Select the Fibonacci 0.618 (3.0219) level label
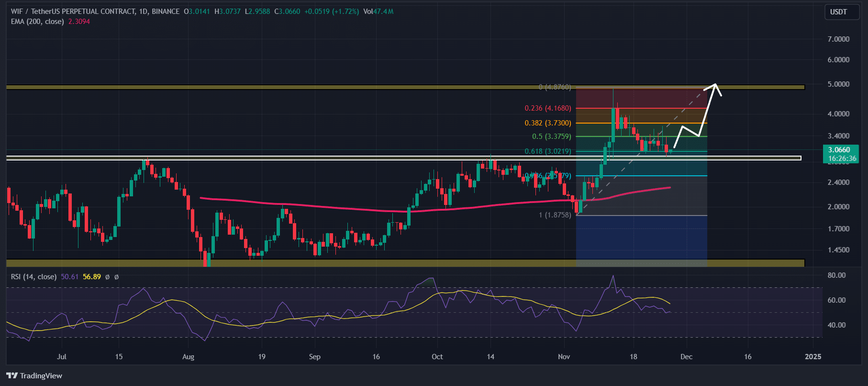This screenshot has width=868, height=386. 548,151
